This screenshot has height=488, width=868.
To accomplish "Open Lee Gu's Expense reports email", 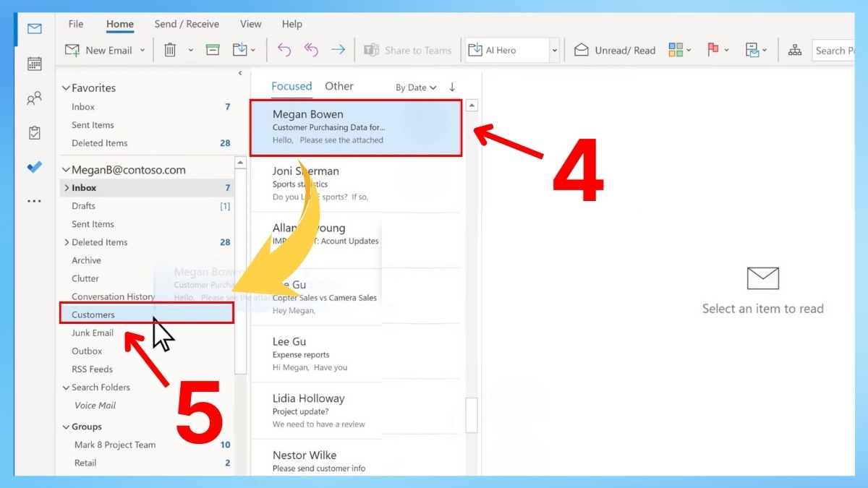I will tap(356, 354).
